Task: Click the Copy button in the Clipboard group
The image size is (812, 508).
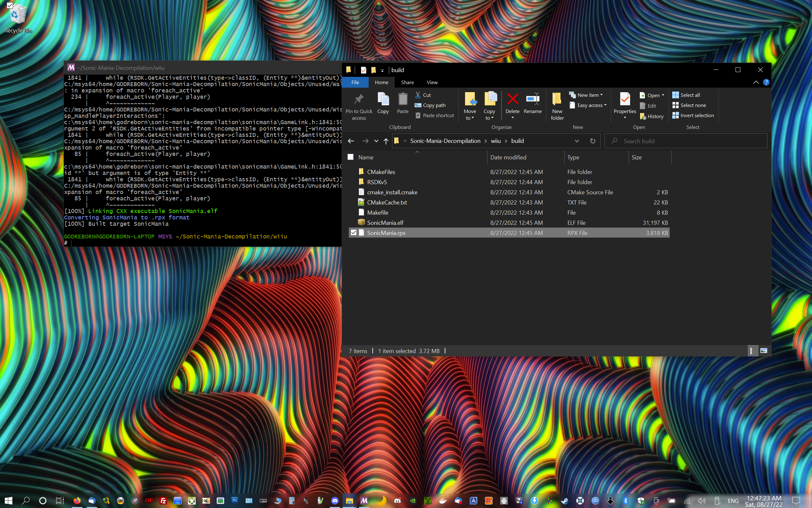Action: pyautogui.click(x=383, y=103)
